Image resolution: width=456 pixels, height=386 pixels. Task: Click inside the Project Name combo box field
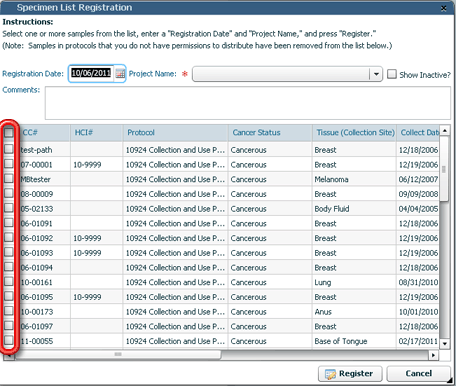tap(281, 74)
